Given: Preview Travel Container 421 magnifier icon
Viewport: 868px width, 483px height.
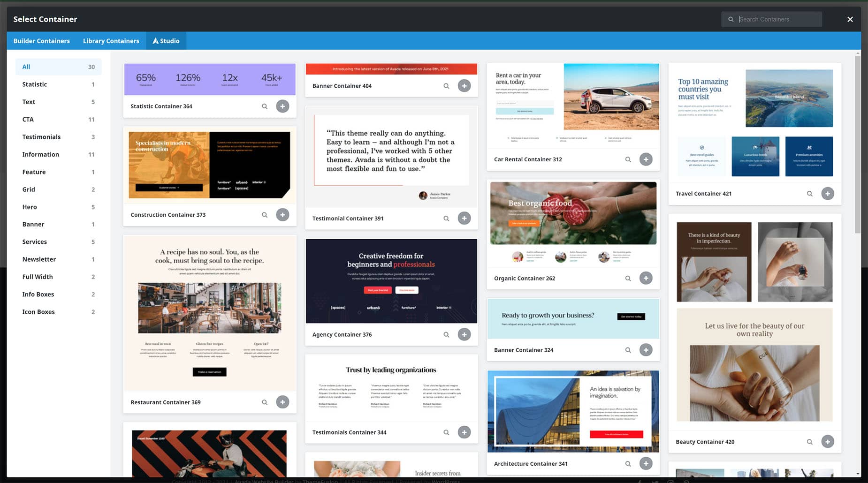Looking at the screenshot, I should [810, 194].
